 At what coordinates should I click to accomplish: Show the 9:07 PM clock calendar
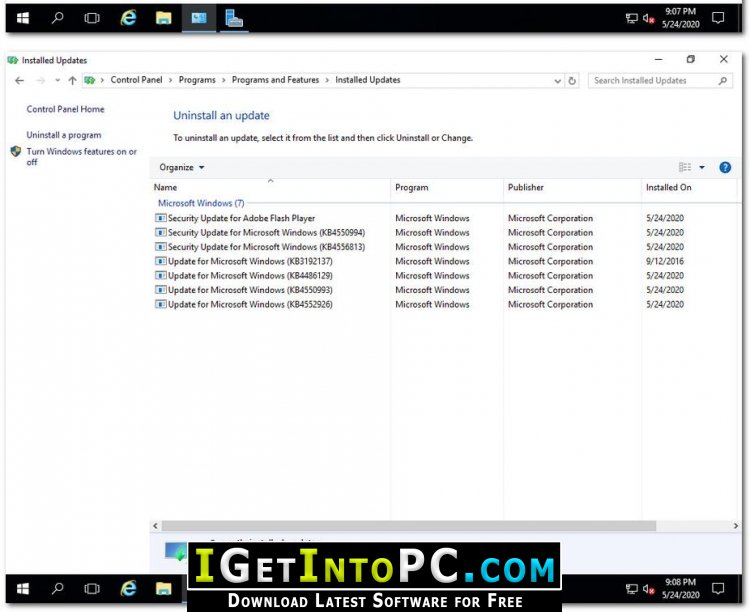point(680,18)
